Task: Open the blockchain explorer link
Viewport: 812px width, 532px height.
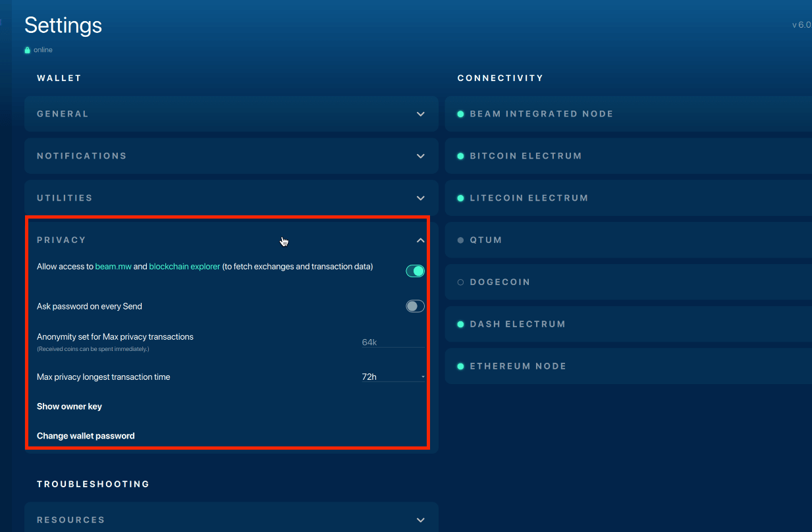Action: (x=184, y=267)
